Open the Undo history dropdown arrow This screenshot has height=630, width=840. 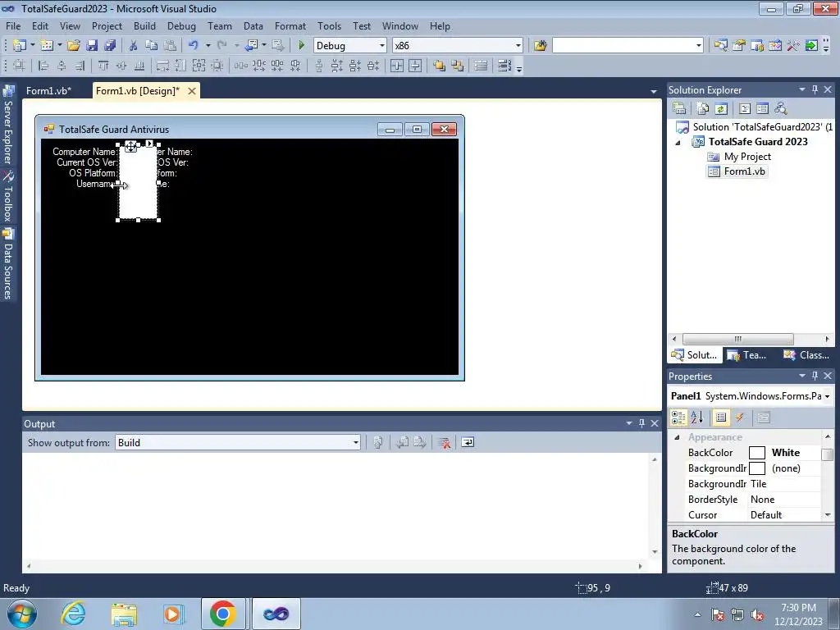click(208, 46)
